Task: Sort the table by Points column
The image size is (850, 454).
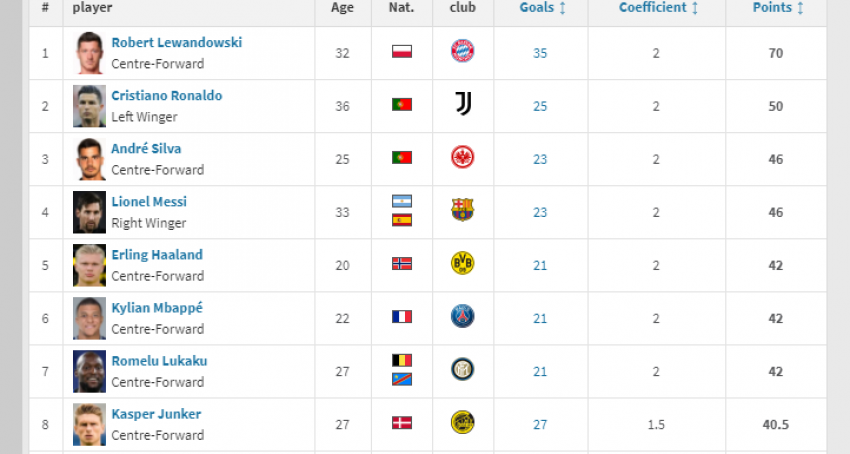Action: [777, 8]
